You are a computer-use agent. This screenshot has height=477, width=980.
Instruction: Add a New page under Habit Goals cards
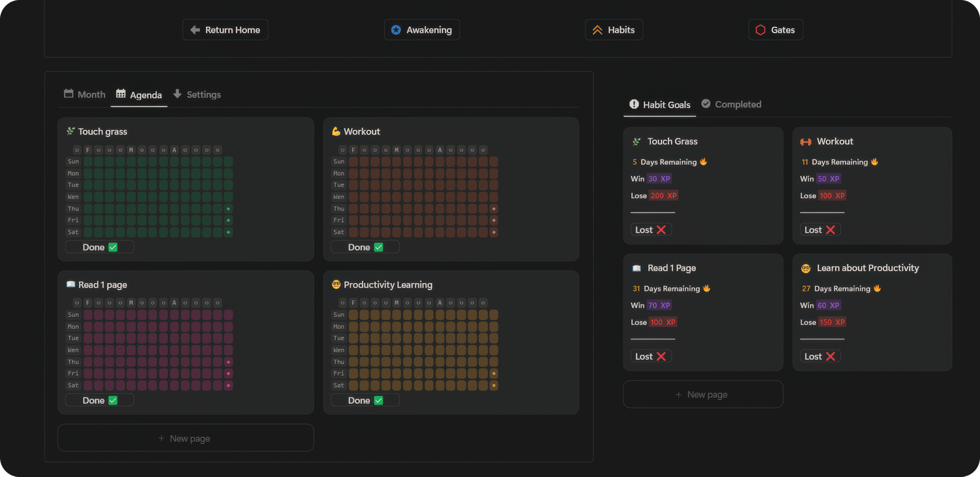pos(703,395)
